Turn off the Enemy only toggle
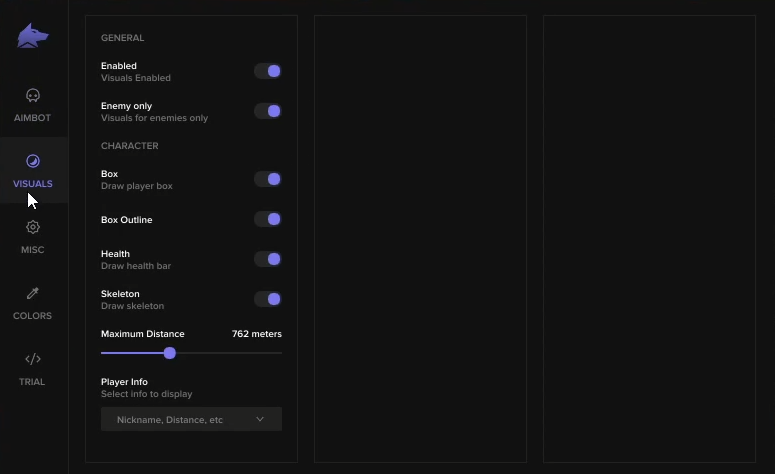This screenshot has width=775, height=474. (268, 111)
